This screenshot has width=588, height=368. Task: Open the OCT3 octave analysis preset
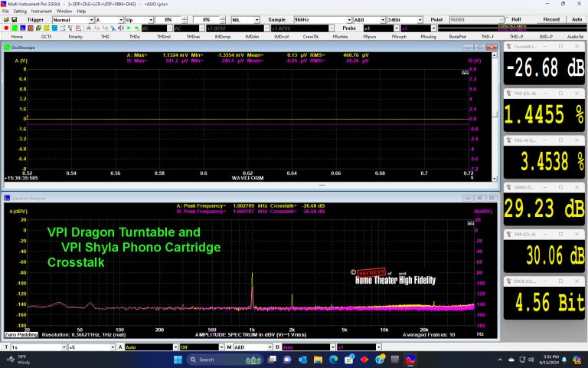coord(47,36)
